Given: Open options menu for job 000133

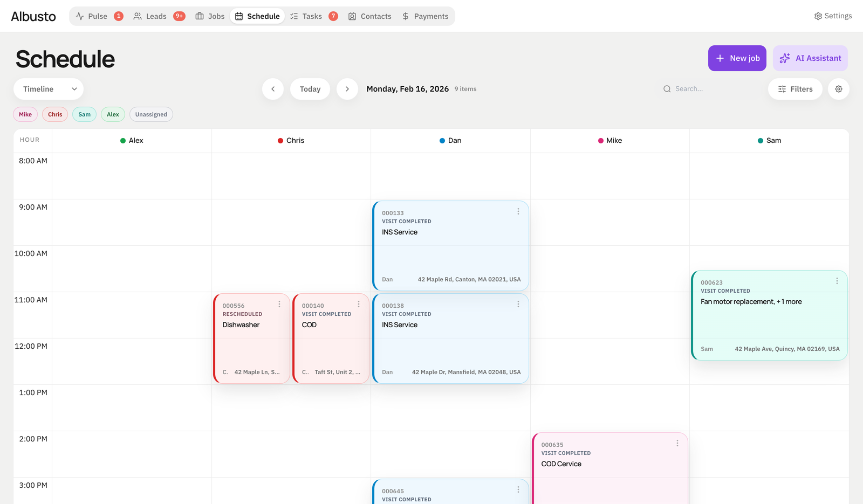Looking at the screenshot, I should coord(518,212).
